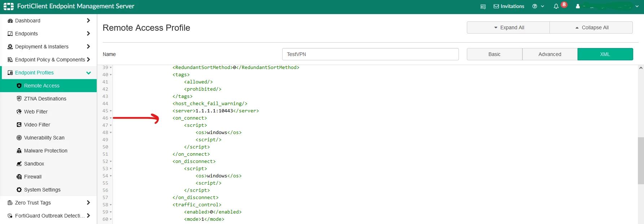Expand FortiGuard Outbreak Detection chevron
The height and width of the screenshot is (224, 644).
pos(88,216)
